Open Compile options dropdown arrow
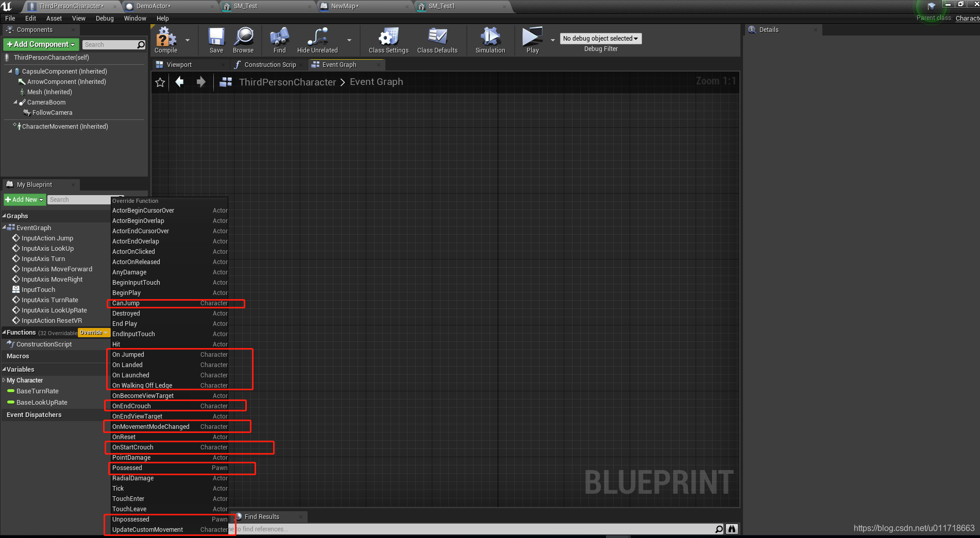The image size is (980, 538). coord(188,40)
